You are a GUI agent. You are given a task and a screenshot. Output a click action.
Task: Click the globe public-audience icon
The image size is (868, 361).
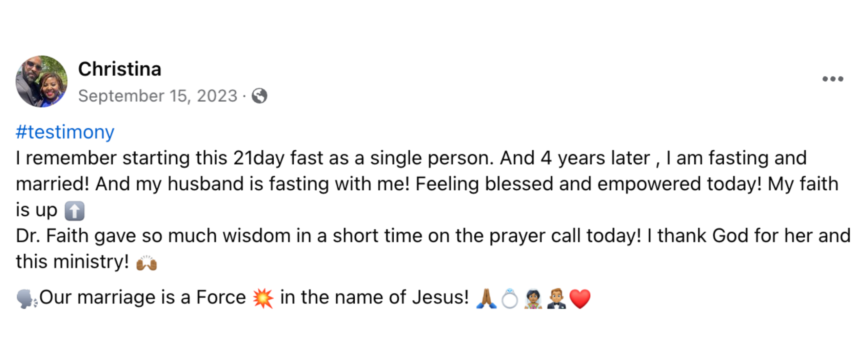259,96
